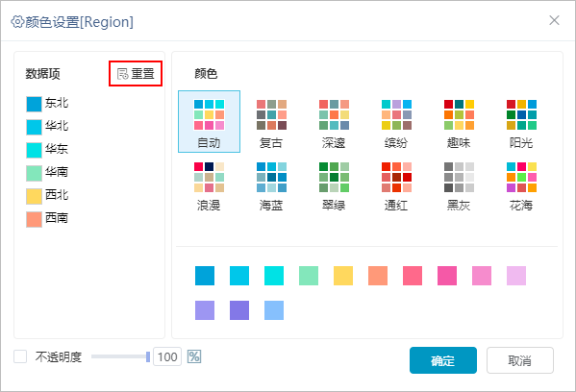Image resolution: width=576 pixels, height=392 pixels.
Task: Select the 海蓝 palette
Action: coord(271,184)
